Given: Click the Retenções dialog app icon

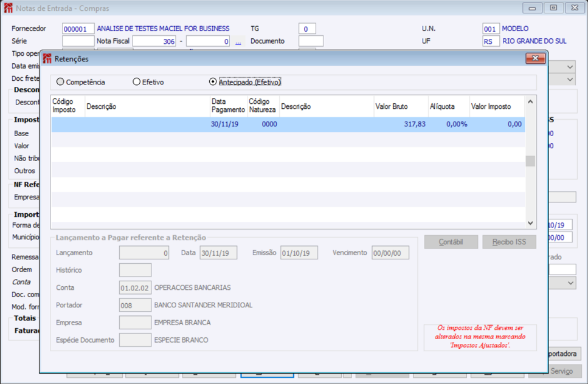Looking at the screenshot, I should (47, 59).
